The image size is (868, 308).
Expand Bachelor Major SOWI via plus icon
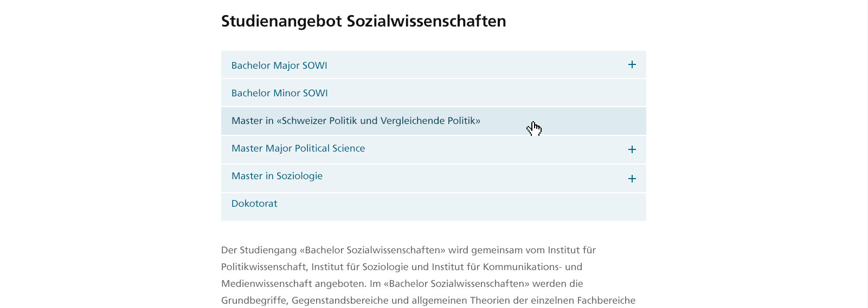[632, 64]
